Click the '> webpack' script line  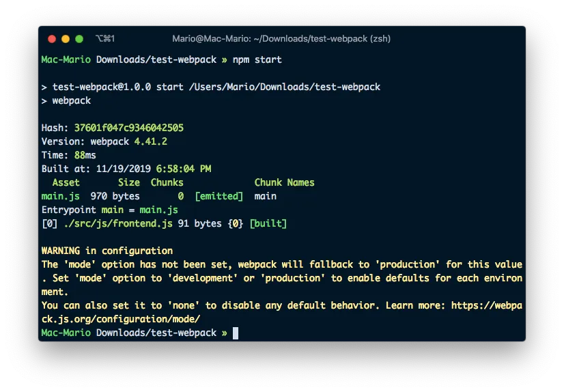point(66,100)
